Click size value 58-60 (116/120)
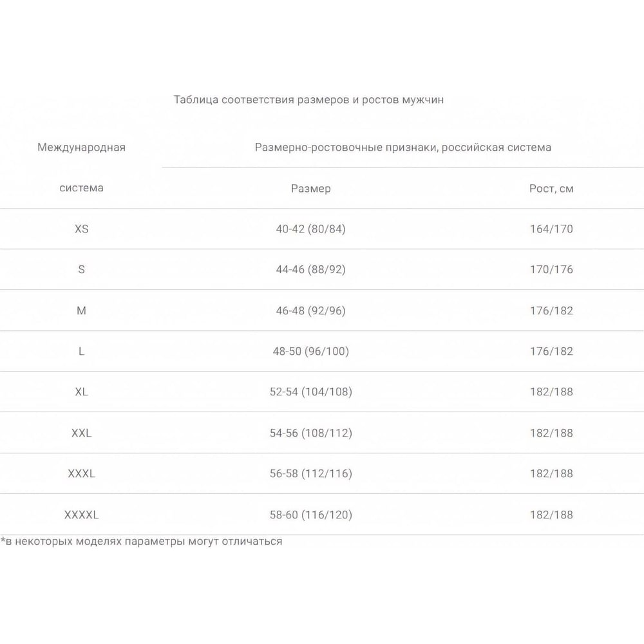The image size is (644, 644). pyautogui.click(x=310, y=515)
